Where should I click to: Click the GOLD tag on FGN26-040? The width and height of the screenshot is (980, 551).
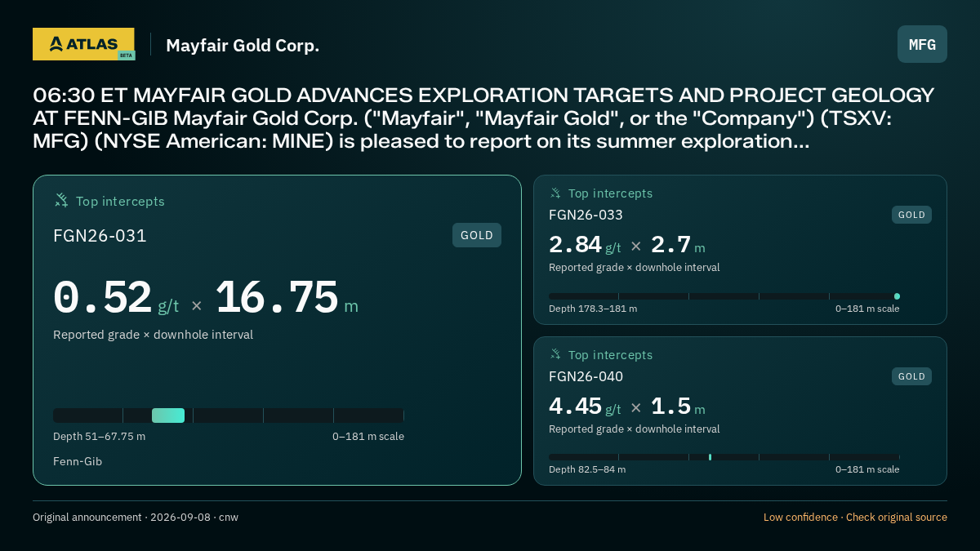911,376
